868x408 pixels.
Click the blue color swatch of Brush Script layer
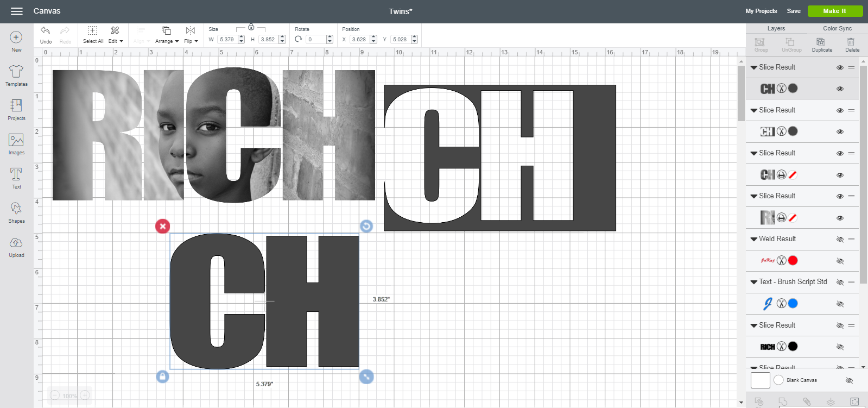(x=793, y=303)
